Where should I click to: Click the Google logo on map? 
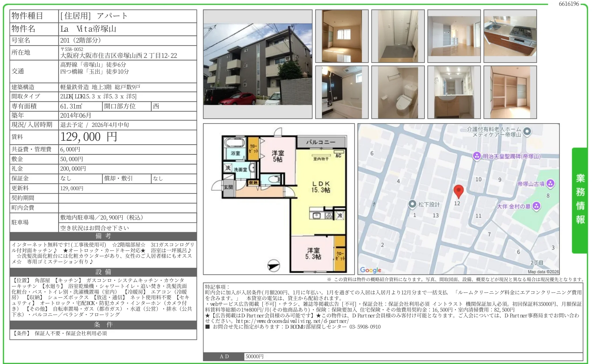tap(371, 270)
